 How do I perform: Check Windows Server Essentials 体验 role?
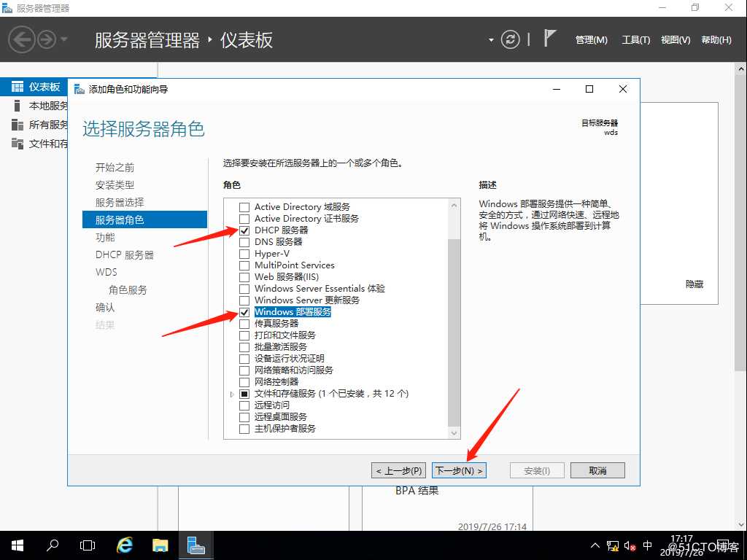pos(244,289)
